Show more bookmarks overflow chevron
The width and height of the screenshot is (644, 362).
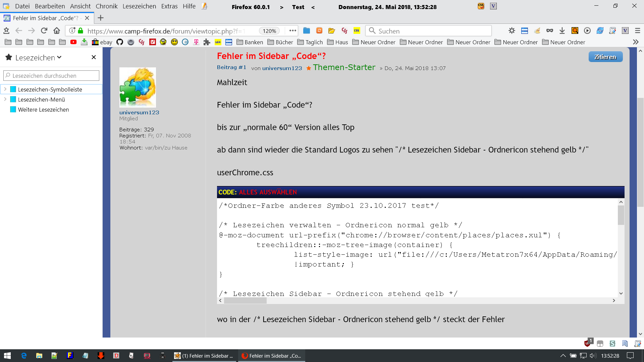pyautogui.click(x=636, y=42)
